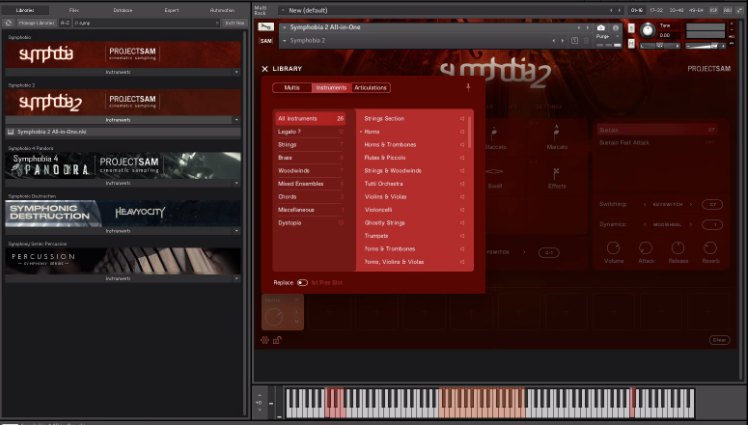Viewport: 748px width, 425px height.
Task: Click the instrument list scrollbar
Action: (x=470, y=132)
